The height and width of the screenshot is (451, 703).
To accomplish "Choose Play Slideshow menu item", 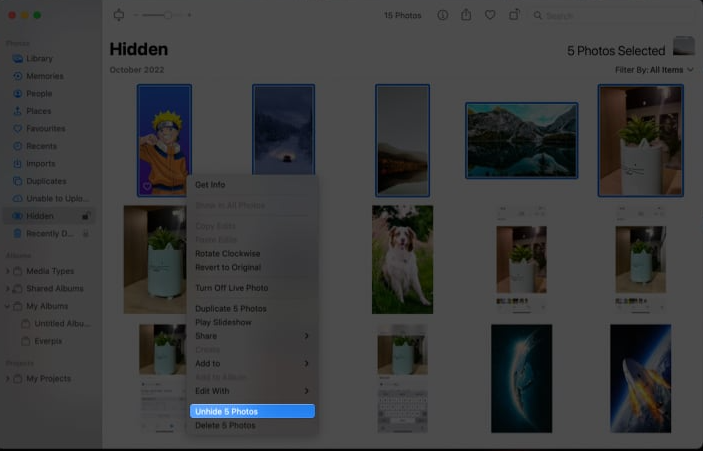I will click(x=252, y=323).
